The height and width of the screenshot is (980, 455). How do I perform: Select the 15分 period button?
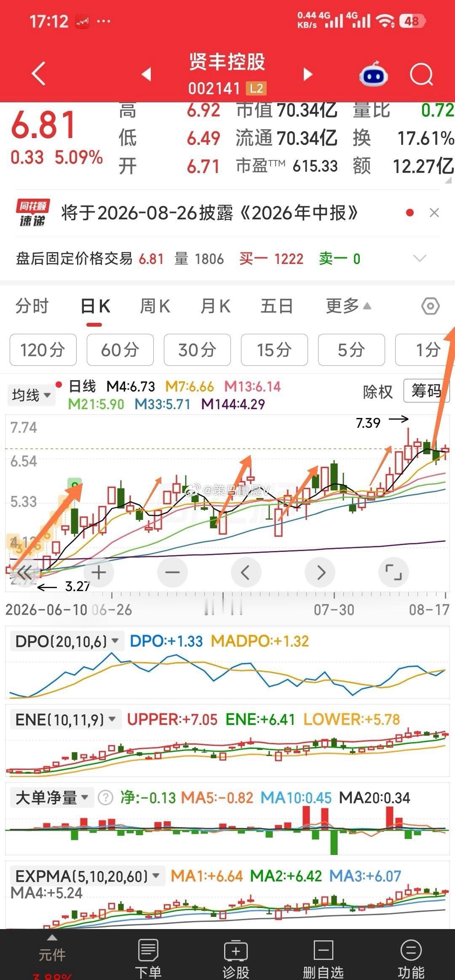tap(274, 350)
